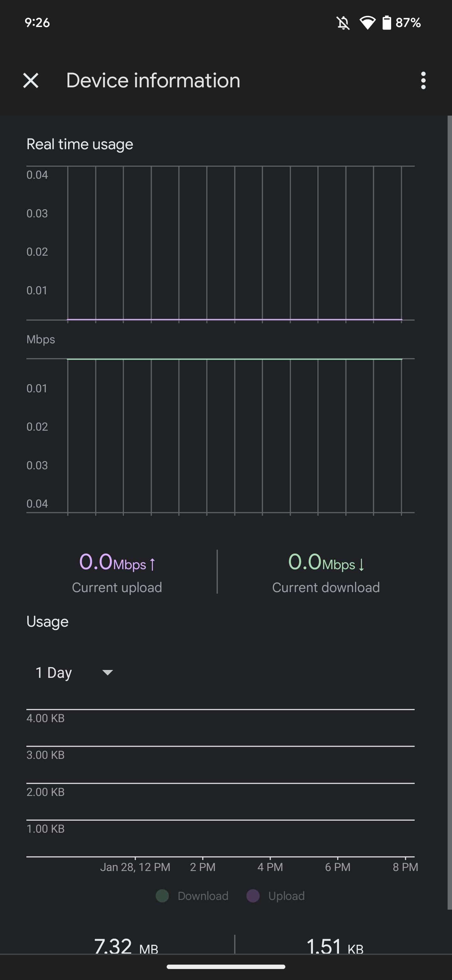452x980 pixels.
Task: Tap the 1.51 KB total value
Action: point(335,946)
